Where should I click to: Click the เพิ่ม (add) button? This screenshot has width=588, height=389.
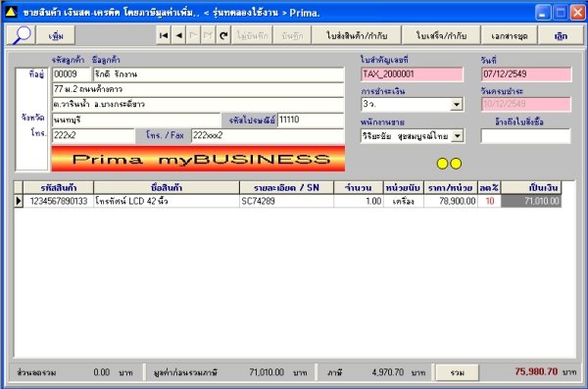pos(56,35)
